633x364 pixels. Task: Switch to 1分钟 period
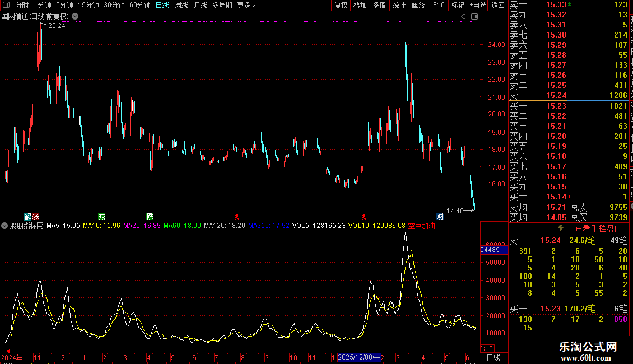[x=43, y=5]
